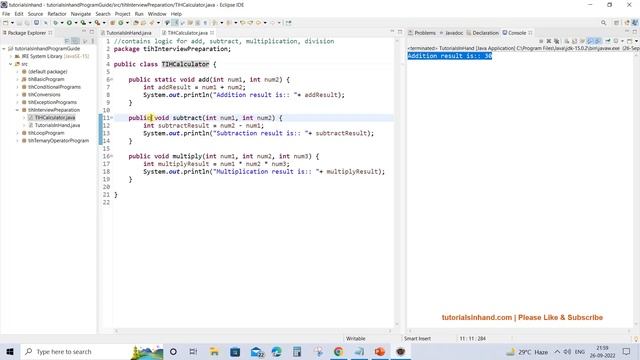Fold the add method at line 6

click(x=112, y=80)
